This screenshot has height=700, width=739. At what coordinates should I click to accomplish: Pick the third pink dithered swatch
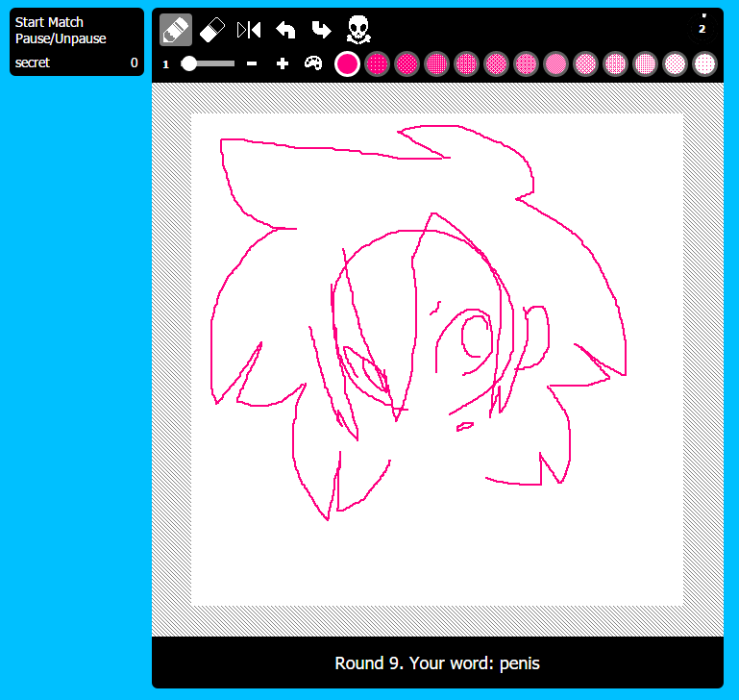(466, 64)
